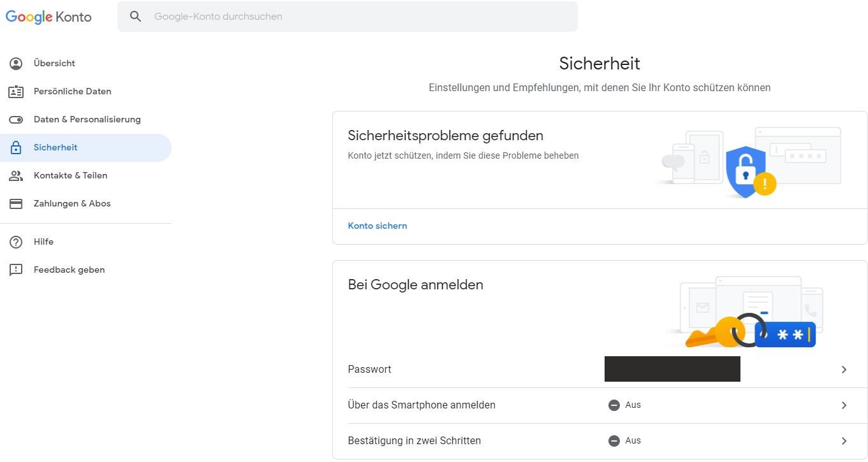
Task: Open Zahlungen & Abos
Action: coord(85,203)
